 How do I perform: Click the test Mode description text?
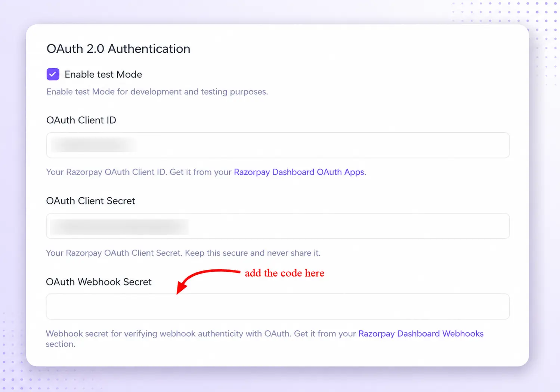[157, 92]
